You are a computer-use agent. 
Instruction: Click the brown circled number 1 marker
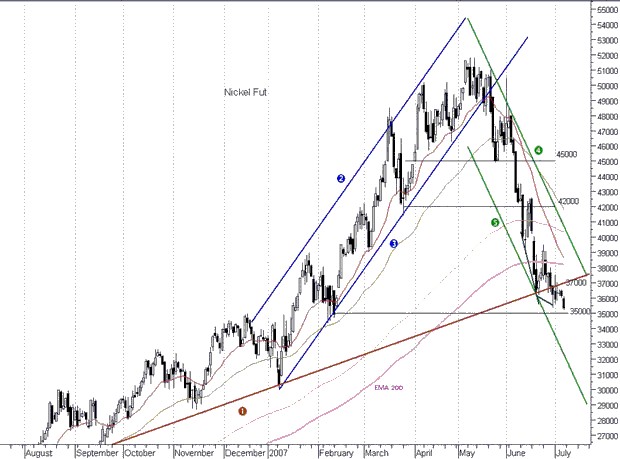tap(241, 410)
